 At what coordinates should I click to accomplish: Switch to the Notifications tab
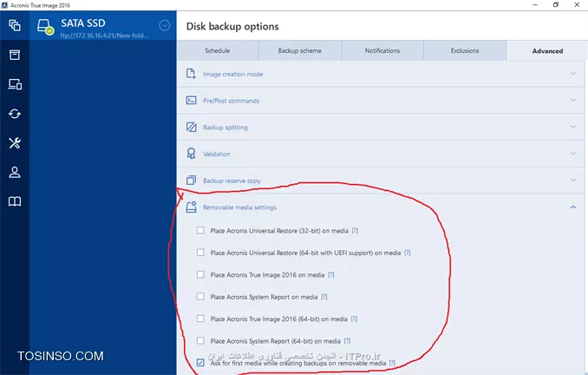coord(382,50)
